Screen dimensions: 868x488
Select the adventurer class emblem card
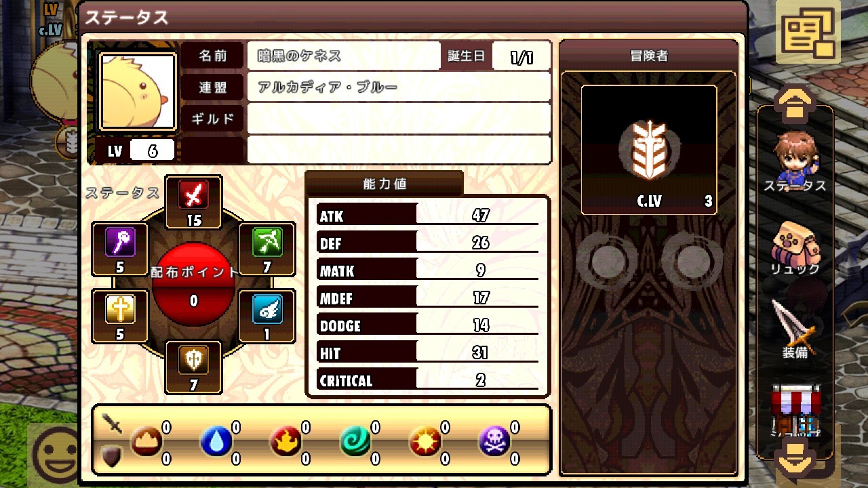649,150
